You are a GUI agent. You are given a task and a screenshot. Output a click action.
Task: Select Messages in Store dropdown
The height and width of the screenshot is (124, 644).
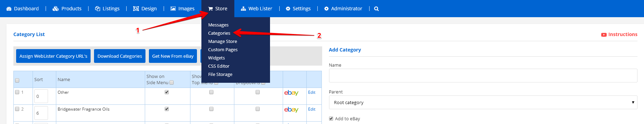pyautogui.click(x=218, y=25)
